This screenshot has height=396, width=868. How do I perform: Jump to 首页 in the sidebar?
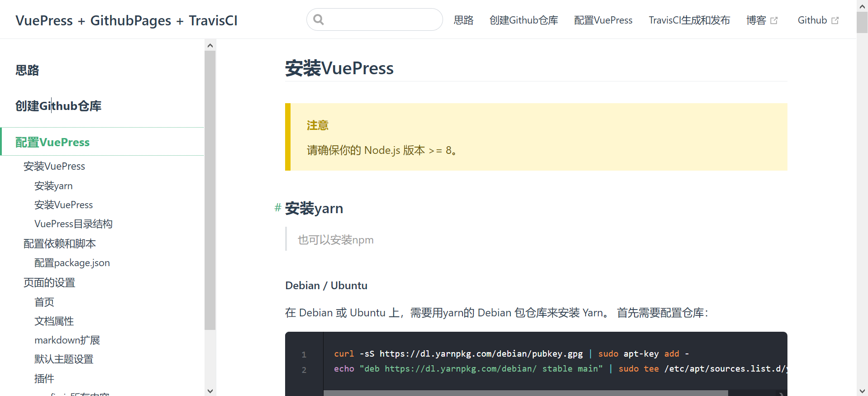(44, 302)
